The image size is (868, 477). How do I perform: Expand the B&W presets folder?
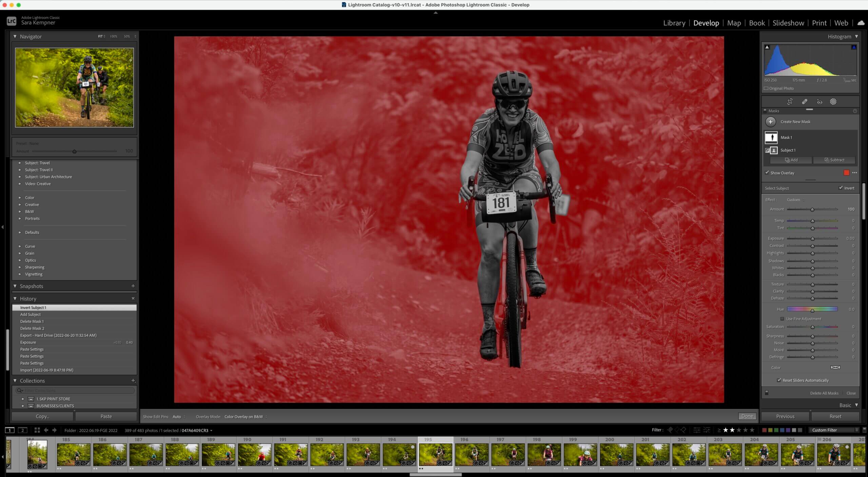pyautogui.click(x=20, y=211)
